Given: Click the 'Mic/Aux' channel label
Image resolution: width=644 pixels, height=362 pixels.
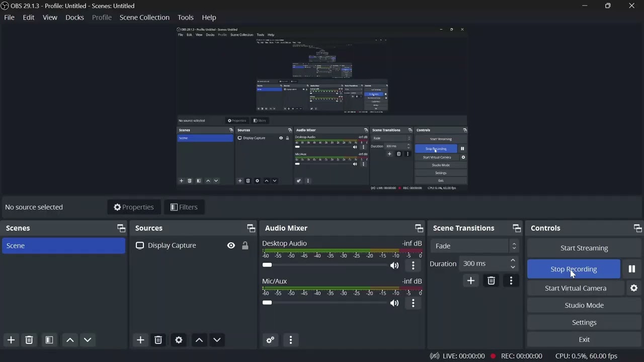Looking at the screenshot, I should (274, 281).
